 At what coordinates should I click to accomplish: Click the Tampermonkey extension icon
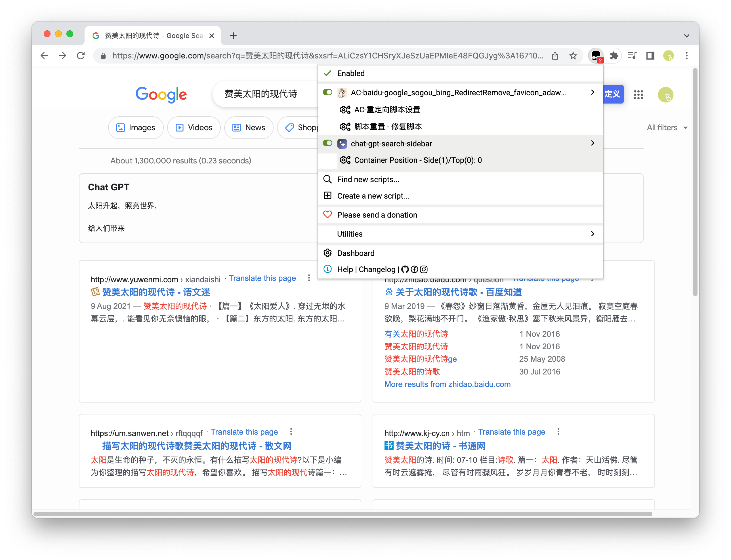(x=596, y=56)
